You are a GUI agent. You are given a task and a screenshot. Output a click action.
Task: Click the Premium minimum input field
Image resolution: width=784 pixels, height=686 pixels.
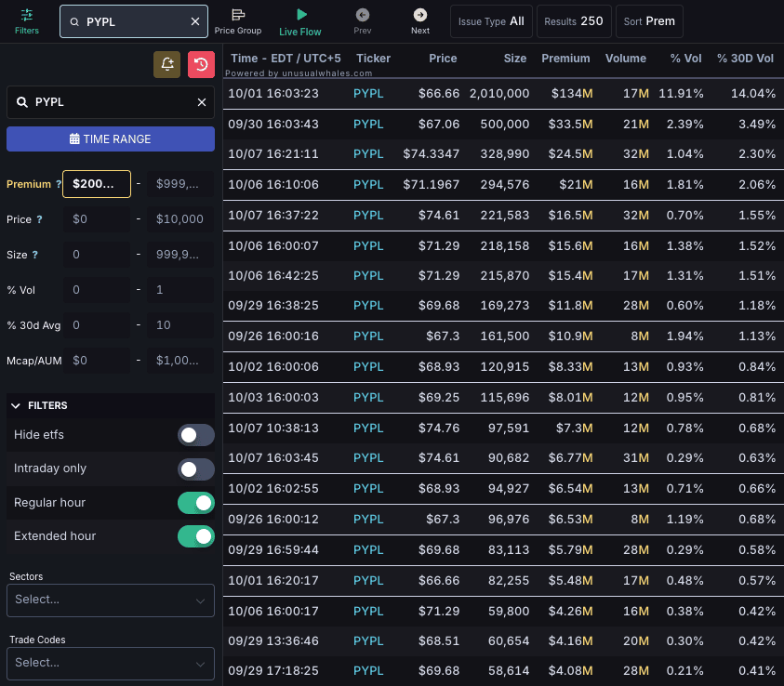pyautogui.click(x=96, y=184)
